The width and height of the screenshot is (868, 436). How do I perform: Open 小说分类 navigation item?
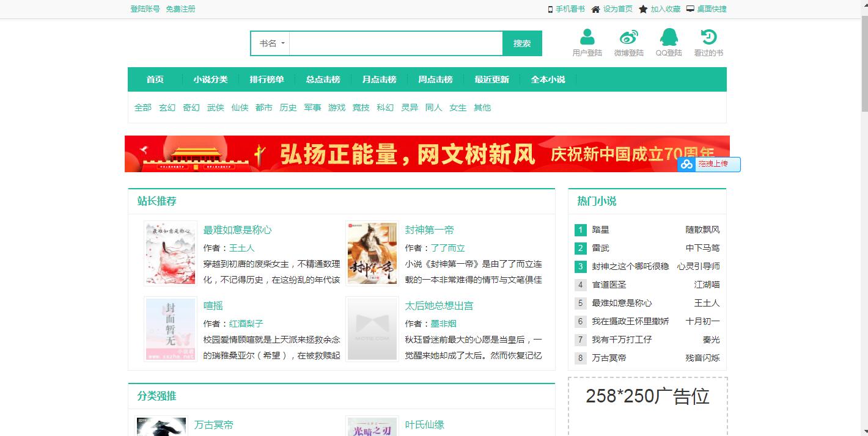pyautogui.click(x=211, y=79)
